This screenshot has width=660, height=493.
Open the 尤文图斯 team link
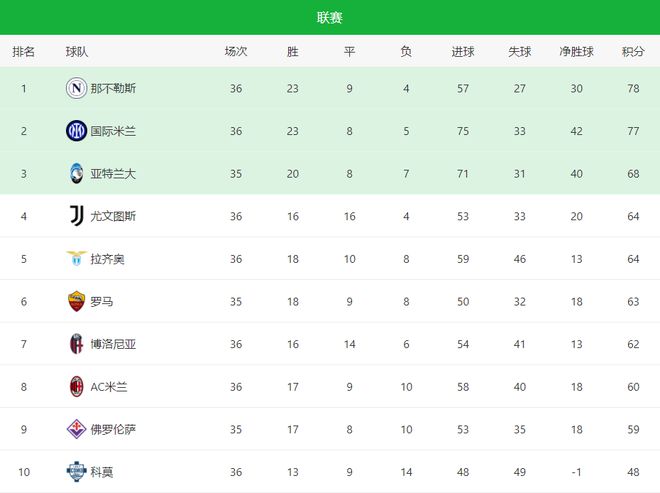[113, 216]
